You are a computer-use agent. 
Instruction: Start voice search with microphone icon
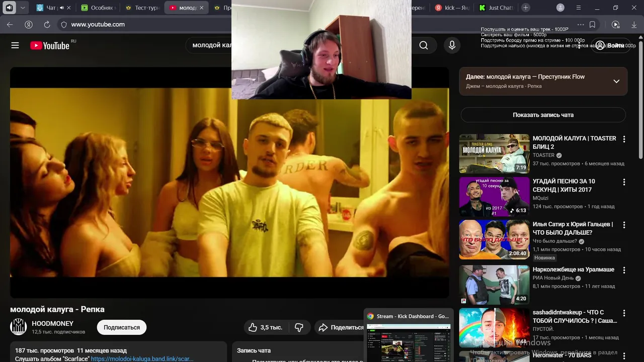pos(452,45)
